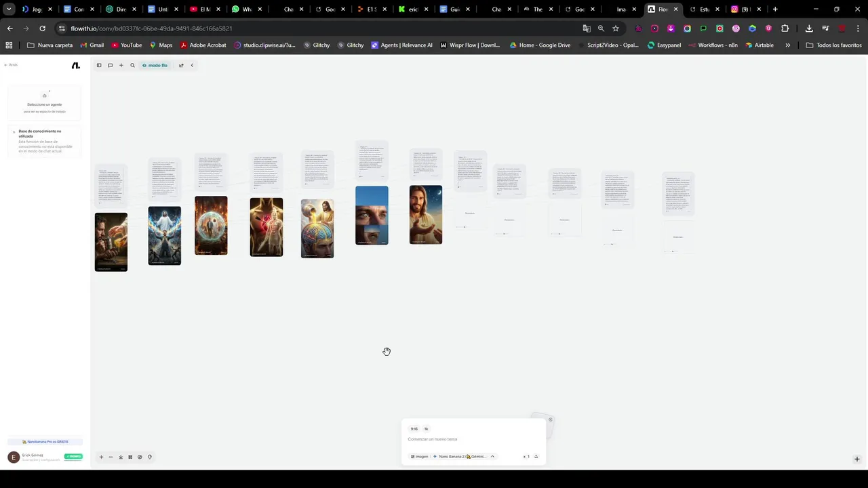
Task: Open Erick Gómez account settings
Action: [34, 457]
